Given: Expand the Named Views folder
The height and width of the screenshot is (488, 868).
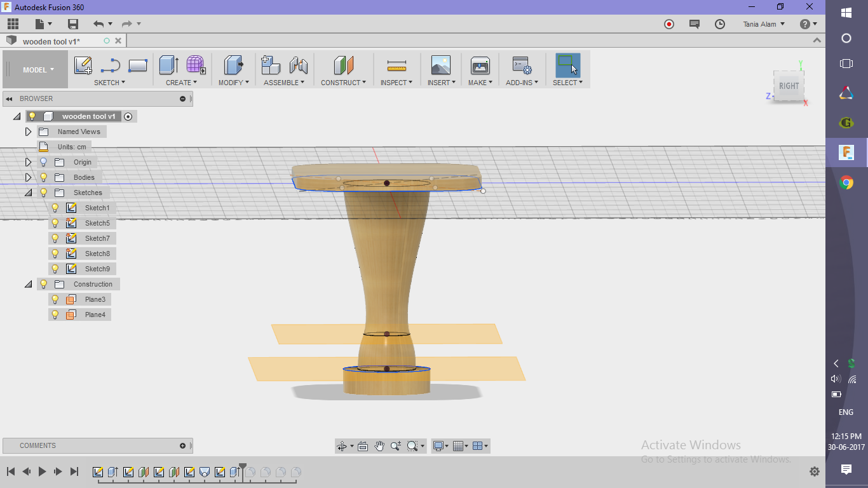Looking at the screenshot, I should click(x=28, y=132).
